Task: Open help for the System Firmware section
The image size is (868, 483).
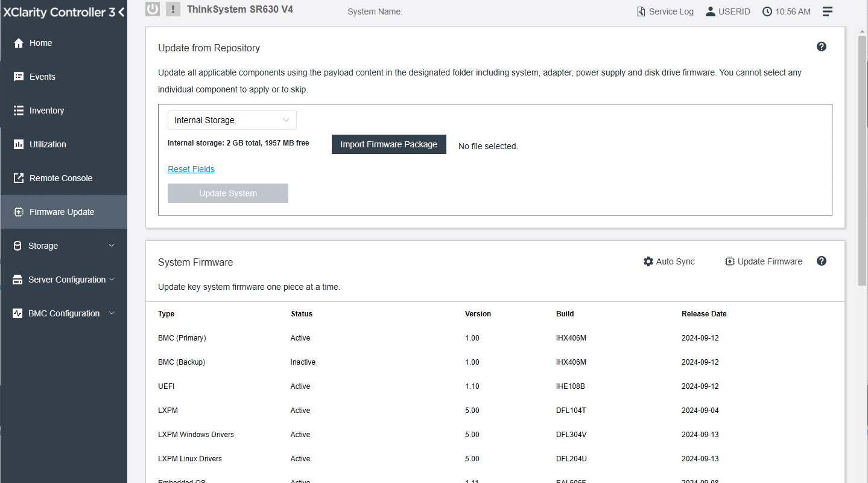Action: (822, 261)
